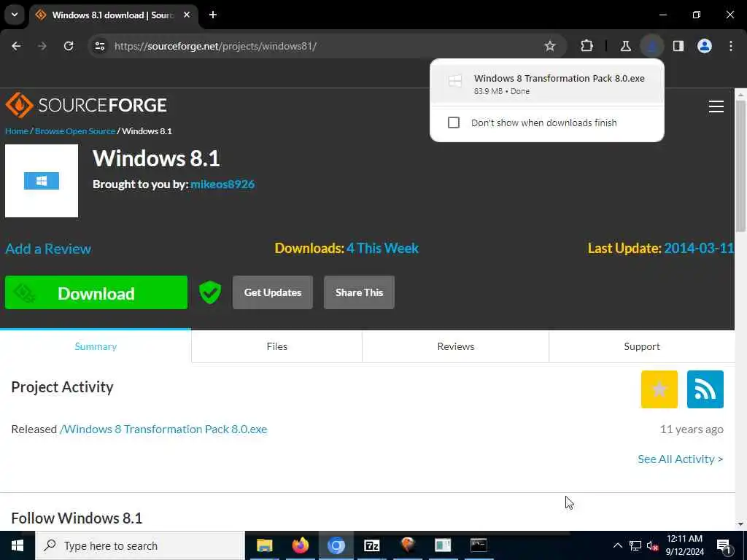Screen dimensions: 747x560
Task: Open the notification center icon
Action: [x=724, y=545]
